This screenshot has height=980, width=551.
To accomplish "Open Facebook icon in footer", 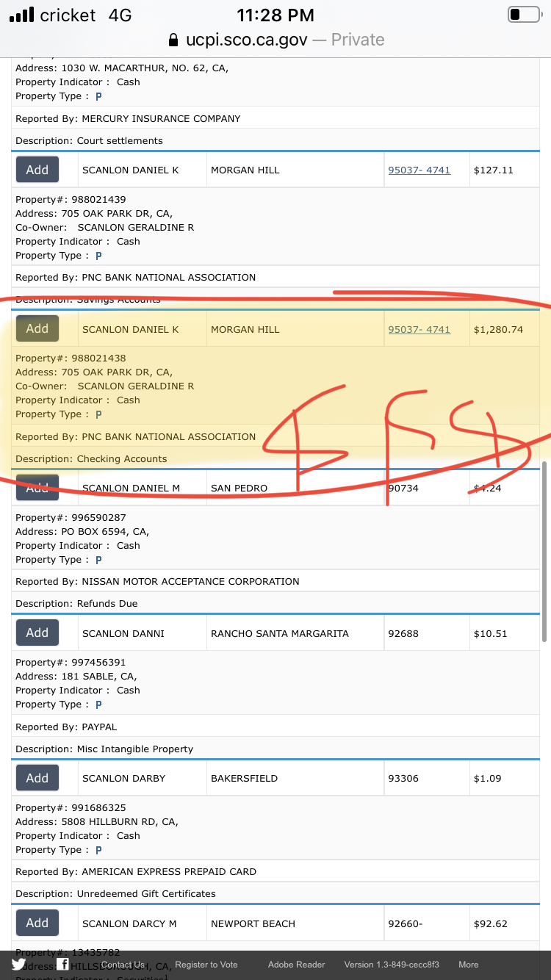I will [x=63, y=965].
